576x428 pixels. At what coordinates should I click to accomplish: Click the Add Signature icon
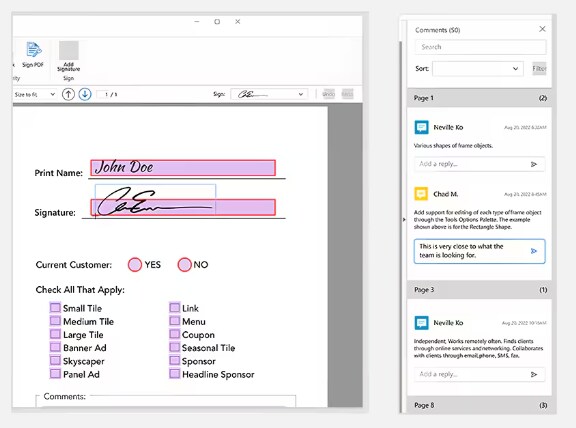point(69,50)
